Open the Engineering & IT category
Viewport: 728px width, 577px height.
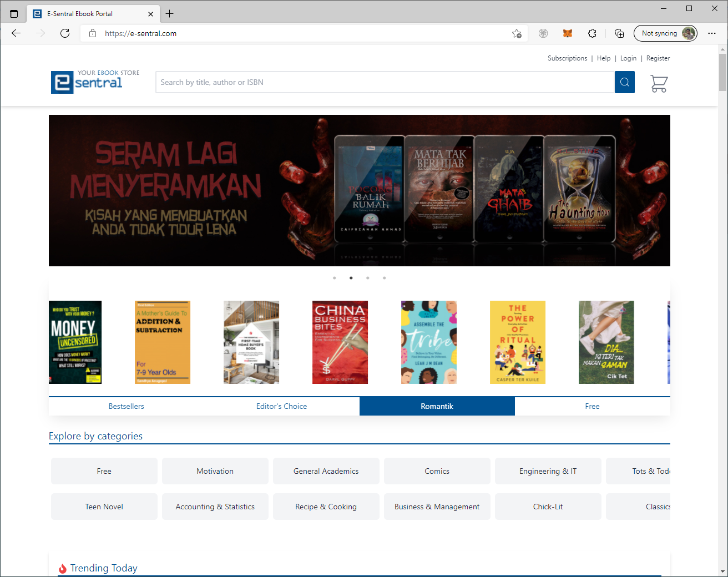[x=548, y=471]
